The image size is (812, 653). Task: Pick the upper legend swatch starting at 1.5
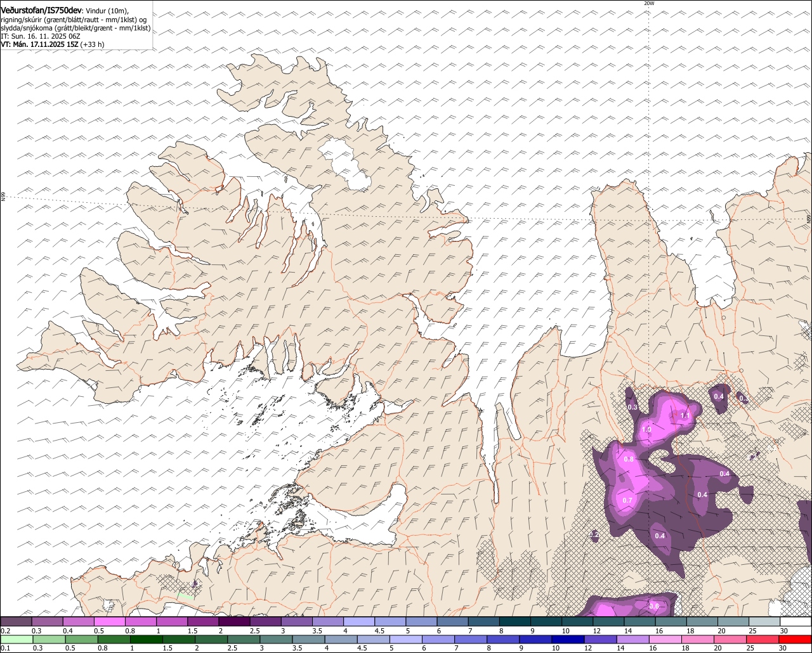click(x=203, y=622)
